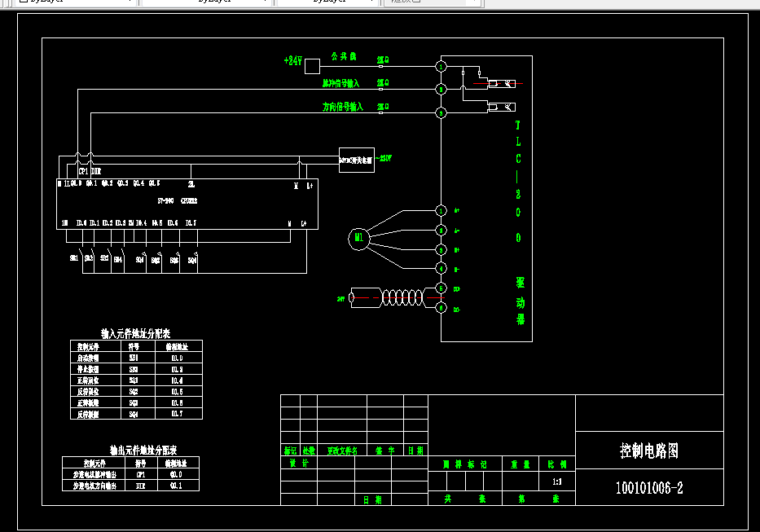Select the CP1 wire label above PLC
The height and width of the screenshot is (532, 760).
(83, 171)
